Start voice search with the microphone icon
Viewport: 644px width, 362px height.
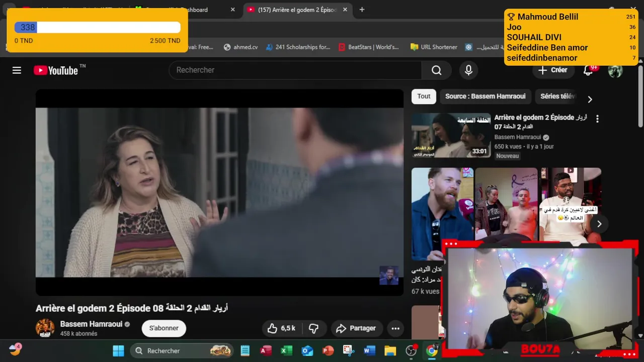468,70
